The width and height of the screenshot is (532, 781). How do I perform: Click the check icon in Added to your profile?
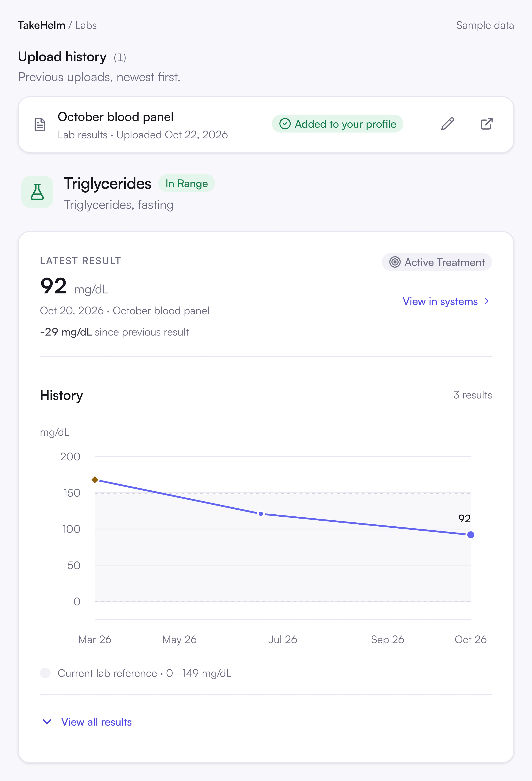click(285, 124)
